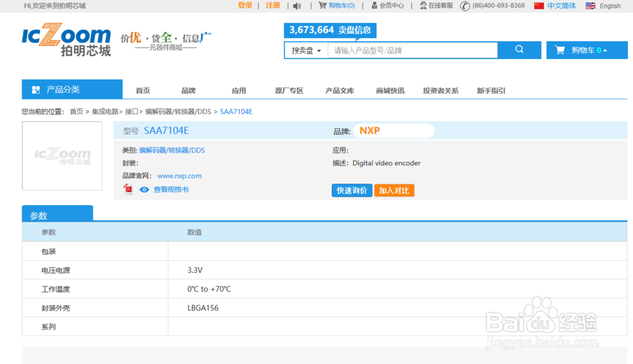Screen dimensions: 633x364
Task: Open the 搜卖盘 search type dropdown
Action: 306,51
